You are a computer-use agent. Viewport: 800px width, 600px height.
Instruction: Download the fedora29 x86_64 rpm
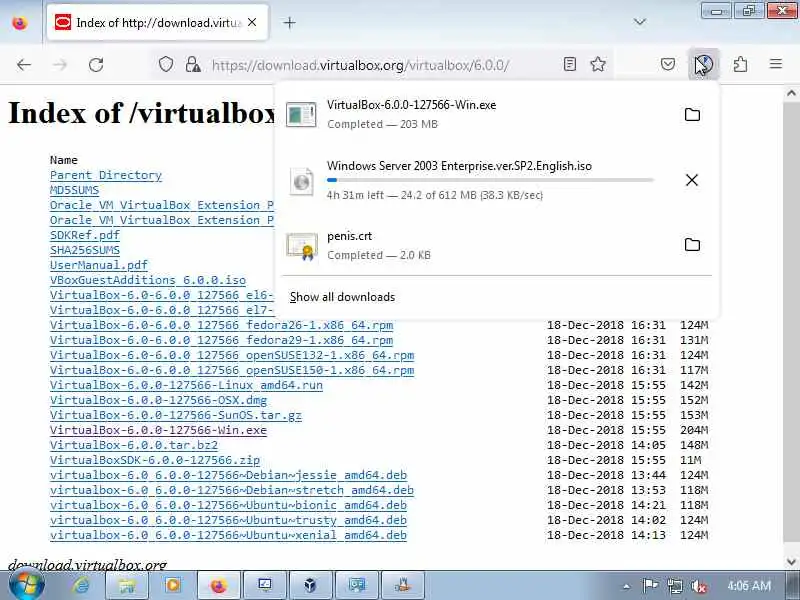pyautogui.click(x=221, y=340)
